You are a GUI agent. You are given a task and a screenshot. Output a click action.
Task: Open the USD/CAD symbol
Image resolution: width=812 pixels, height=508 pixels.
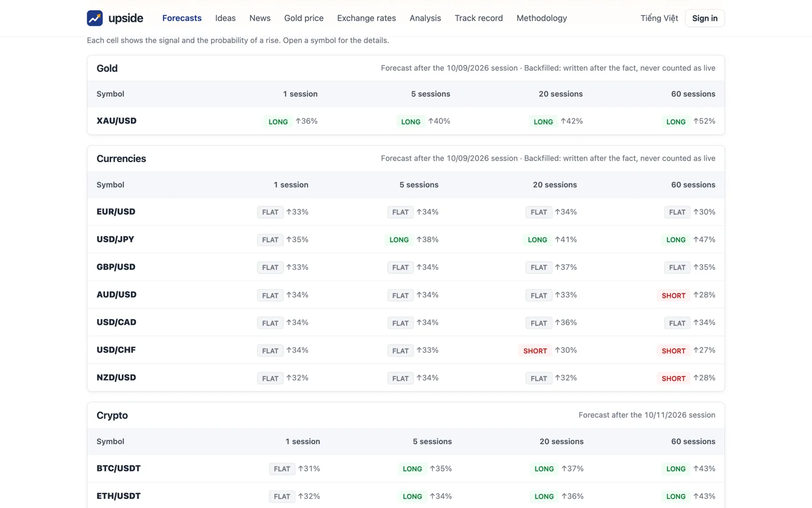pos(116,323)
